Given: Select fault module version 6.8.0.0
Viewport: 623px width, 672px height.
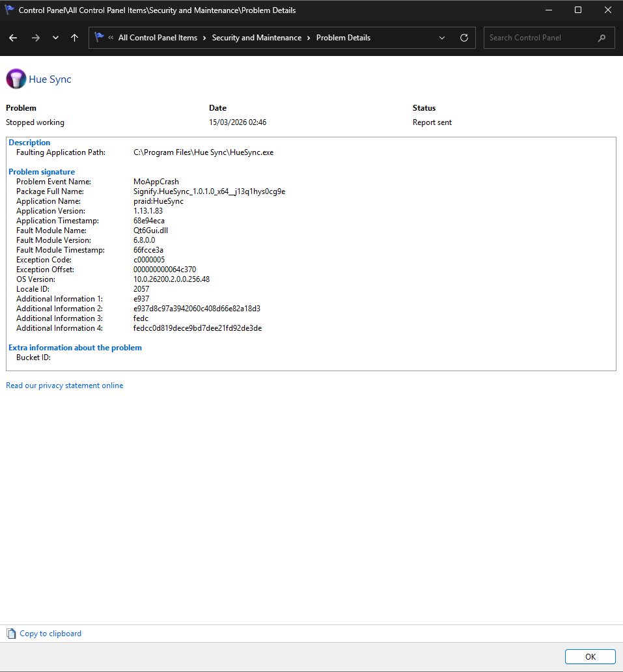Looking at the screenshot, I should coord(144,240).
